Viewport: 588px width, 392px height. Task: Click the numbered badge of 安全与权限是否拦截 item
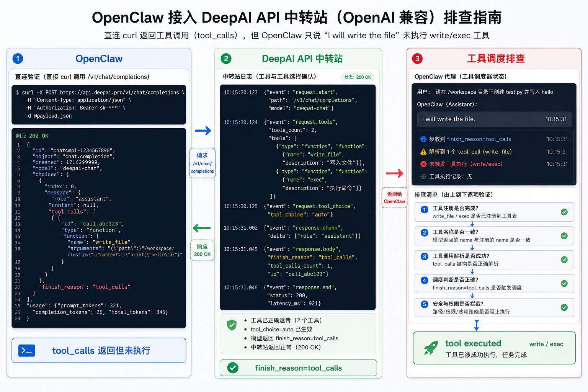[x=424, y=304]
